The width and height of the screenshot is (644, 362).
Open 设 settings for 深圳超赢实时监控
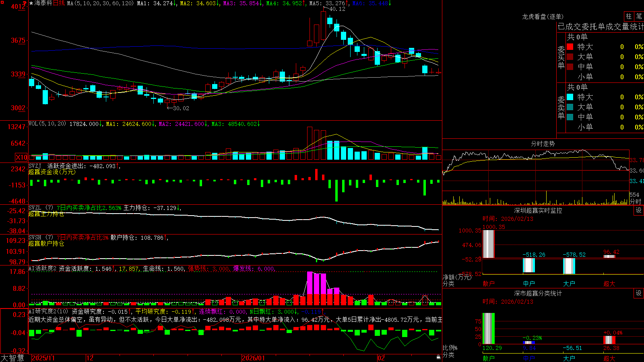click(x=638, y=210)
